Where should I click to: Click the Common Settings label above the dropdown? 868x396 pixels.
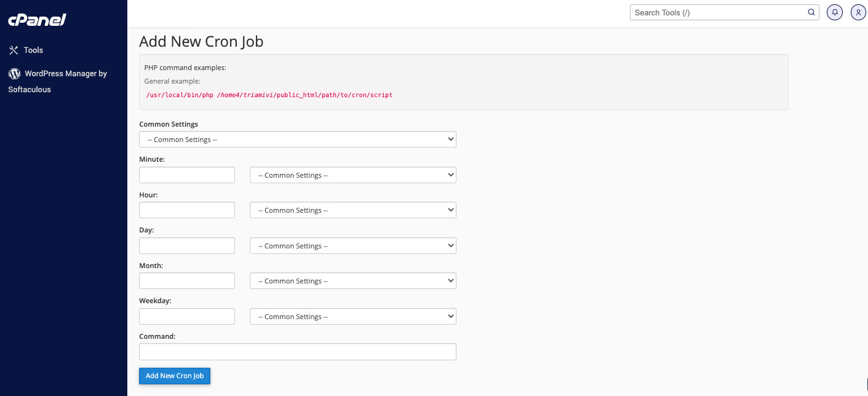point(169,124)
